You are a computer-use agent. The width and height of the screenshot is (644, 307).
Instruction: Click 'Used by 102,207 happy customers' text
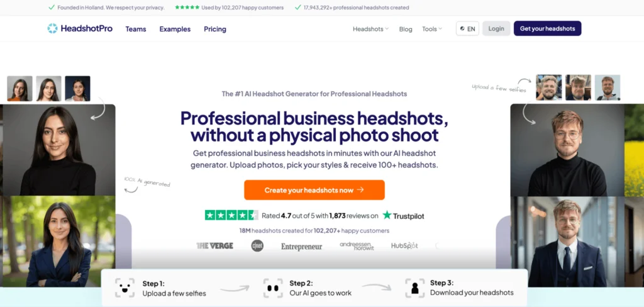tap(242, 8)
